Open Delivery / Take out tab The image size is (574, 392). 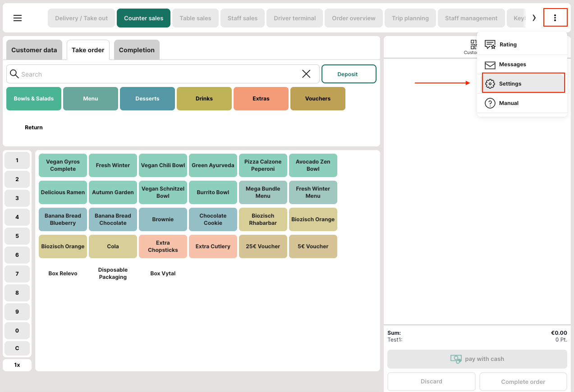click(x=82, y=18)
